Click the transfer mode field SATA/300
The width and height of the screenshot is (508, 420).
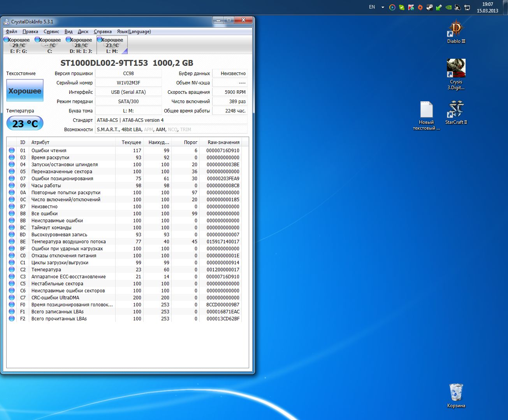(x=128, y=101)
